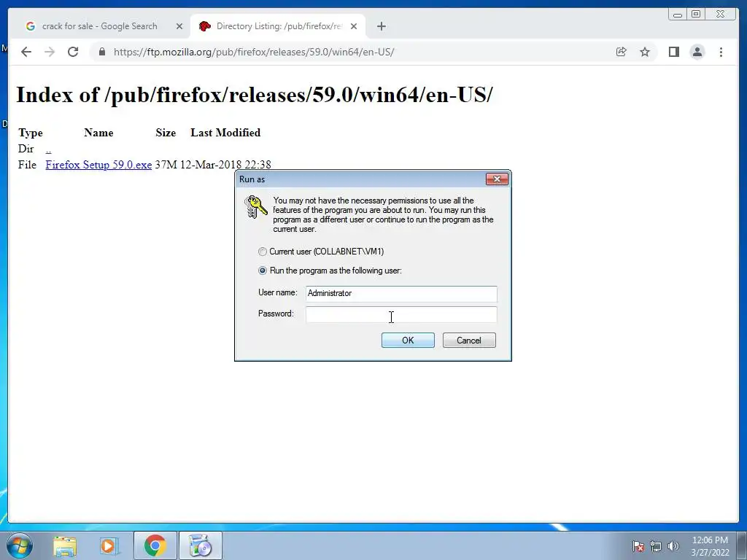Click the 'Run as' dialog title bar text

(x=252, y=179)
